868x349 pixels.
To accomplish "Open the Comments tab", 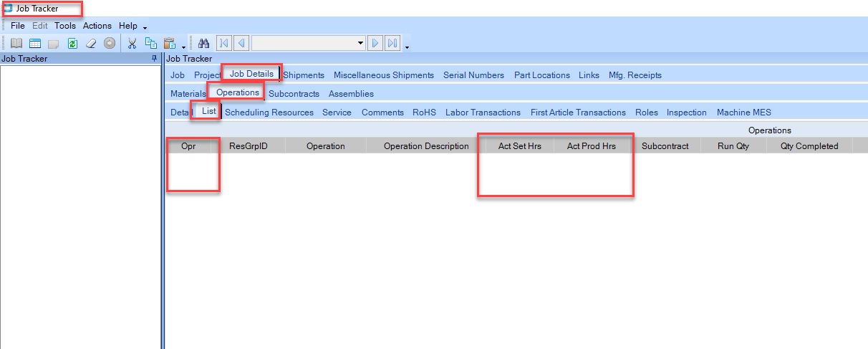I will tap(382, 113).
